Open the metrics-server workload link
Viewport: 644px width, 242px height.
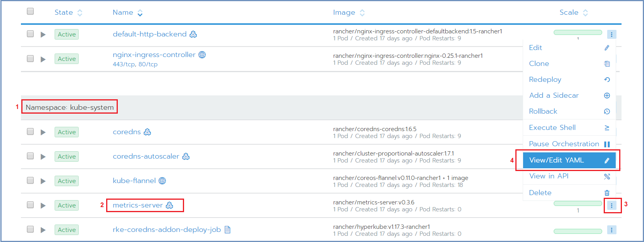(x=138, y=205)
